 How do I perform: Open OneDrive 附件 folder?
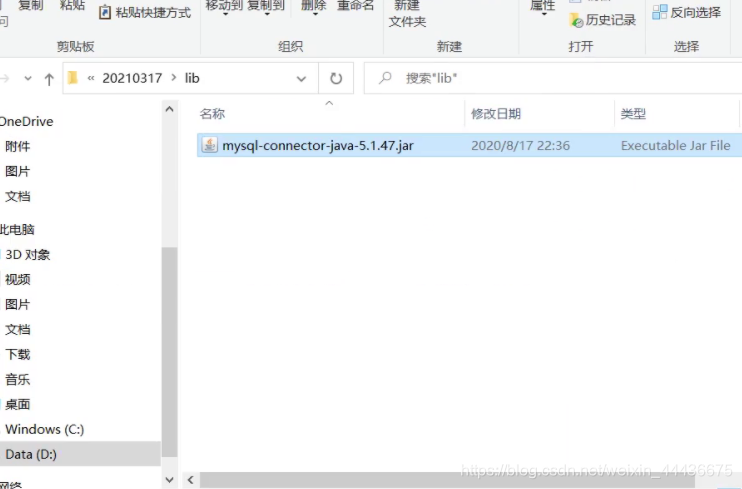click(x=18, y=147)
